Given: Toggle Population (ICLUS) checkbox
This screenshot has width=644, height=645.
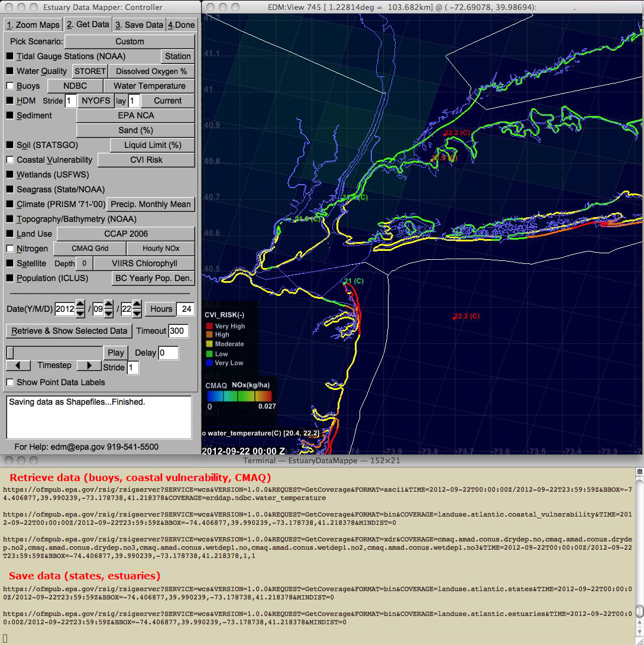Looking at the screenshot, I should pos(10,278).
